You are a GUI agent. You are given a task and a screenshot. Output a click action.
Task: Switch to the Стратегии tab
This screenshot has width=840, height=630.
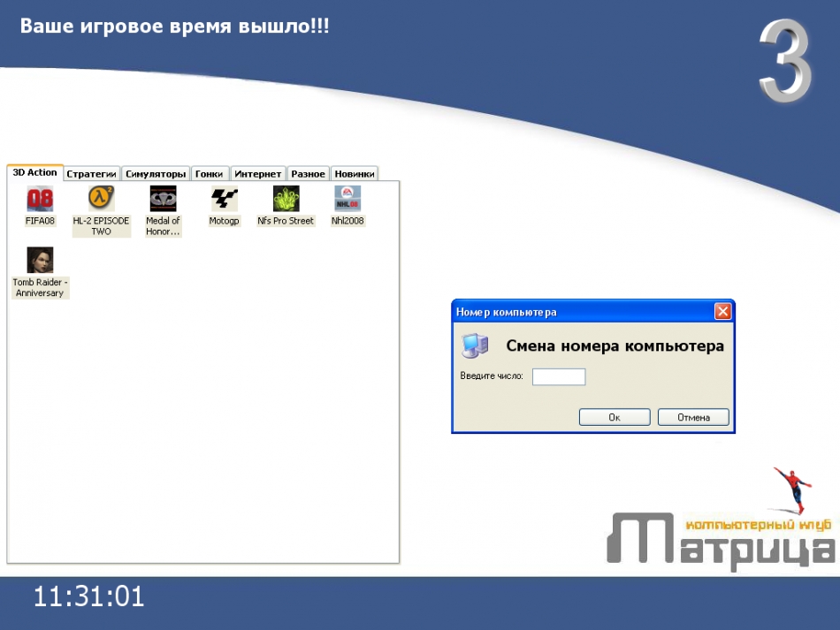(x=92, y=174)
